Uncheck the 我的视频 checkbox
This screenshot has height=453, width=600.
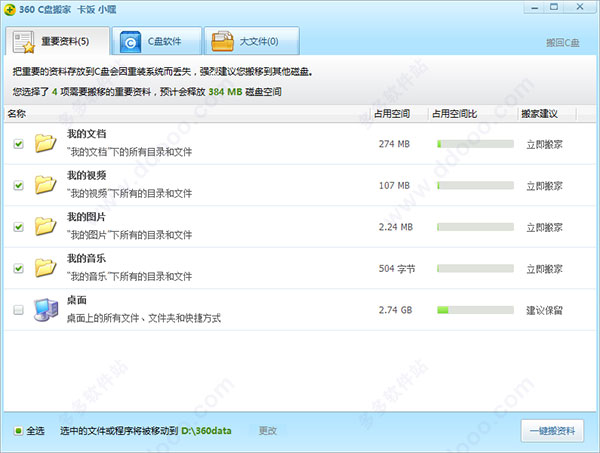(x=18, y=186)
